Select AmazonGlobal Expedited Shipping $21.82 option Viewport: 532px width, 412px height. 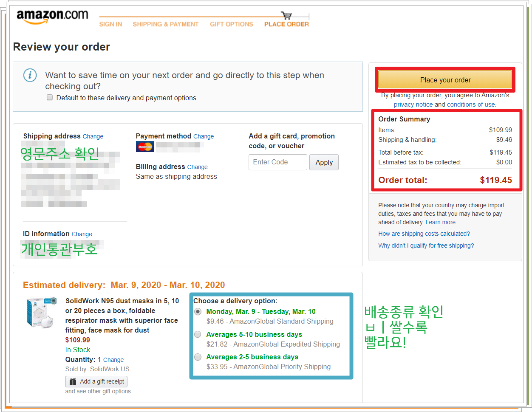click(x=198, y=334)
